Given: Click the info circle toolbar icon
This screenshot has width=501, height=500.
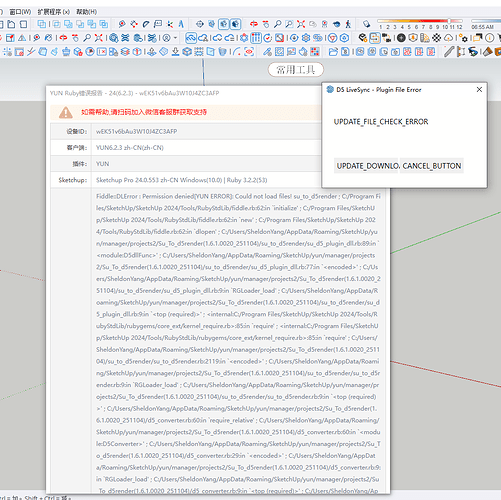Looking at the screenshot, I should pyautogui.click(x=490, y=38).
